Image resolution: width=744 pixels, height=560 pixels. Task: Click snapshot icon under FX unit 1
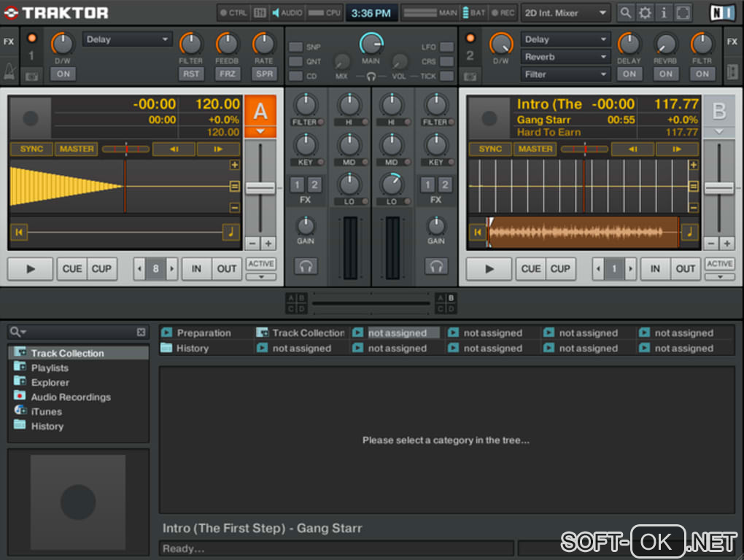31,76
